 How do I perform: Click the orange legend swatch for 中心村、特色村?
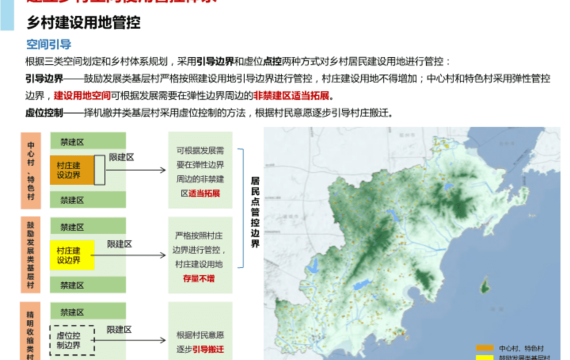[x=485, y=348]
